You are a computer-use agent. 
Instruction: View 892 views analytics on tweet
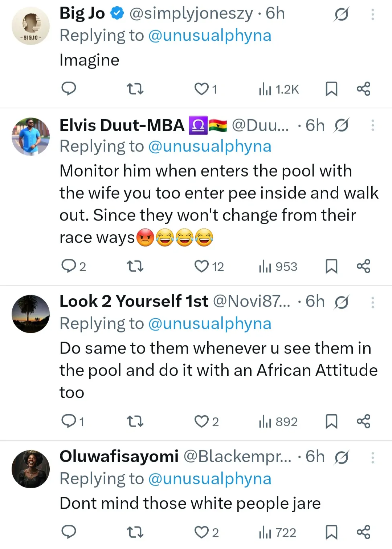[x=279, y=421]
